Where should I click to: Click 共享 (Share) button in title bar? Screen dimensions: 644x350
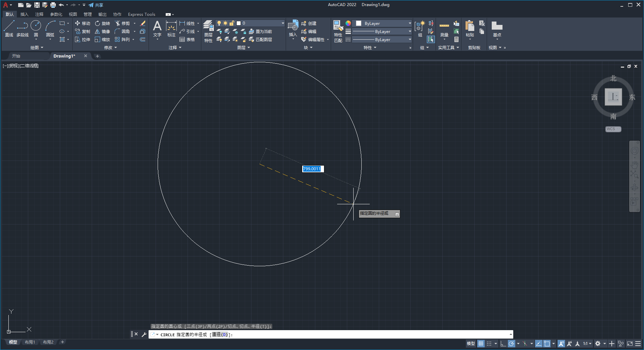pos(96,5)
